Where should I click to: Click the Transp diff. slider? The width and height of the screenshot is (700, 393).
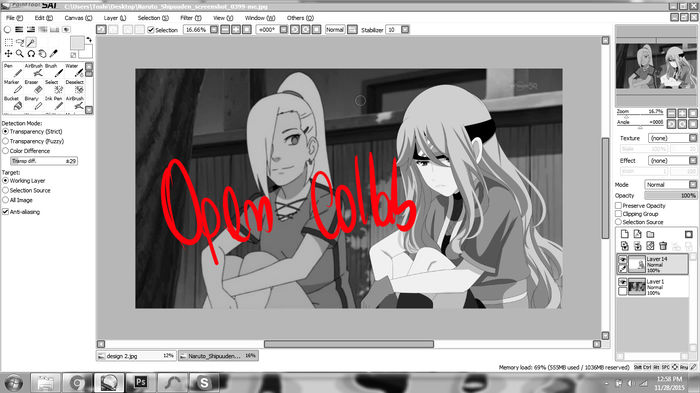pos(44,161)
